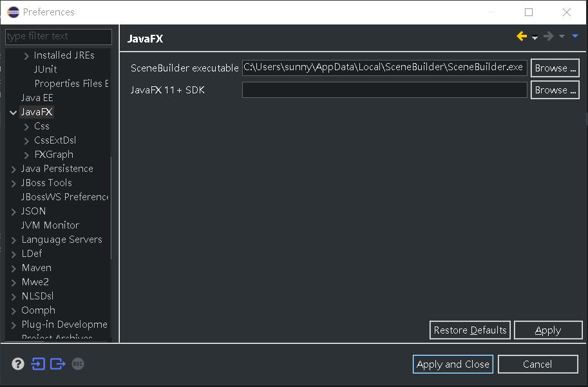Select JBossWS Preferences item
This screenshot has width=588, height=387.
65,197
